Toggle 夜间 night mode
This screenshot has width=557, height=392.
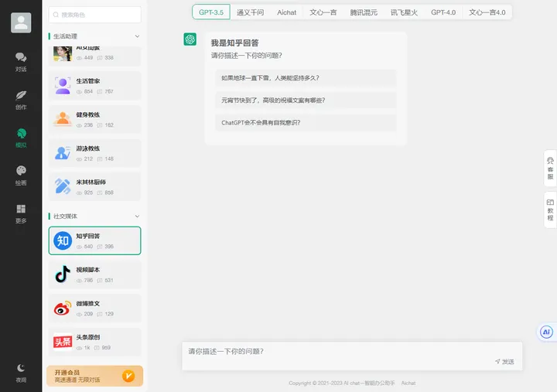[x=21, y=373]
